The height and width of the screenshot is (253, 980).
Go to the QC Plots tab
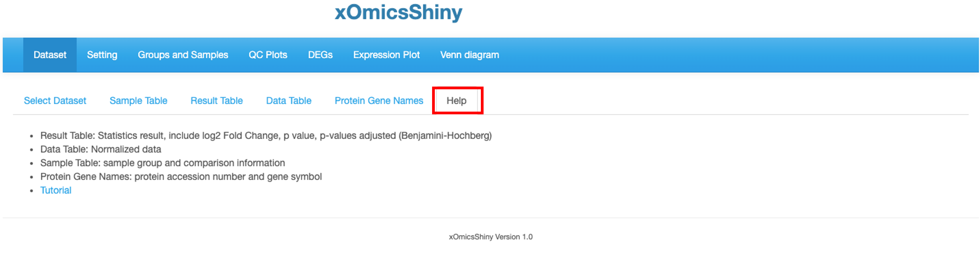point(268,55)
